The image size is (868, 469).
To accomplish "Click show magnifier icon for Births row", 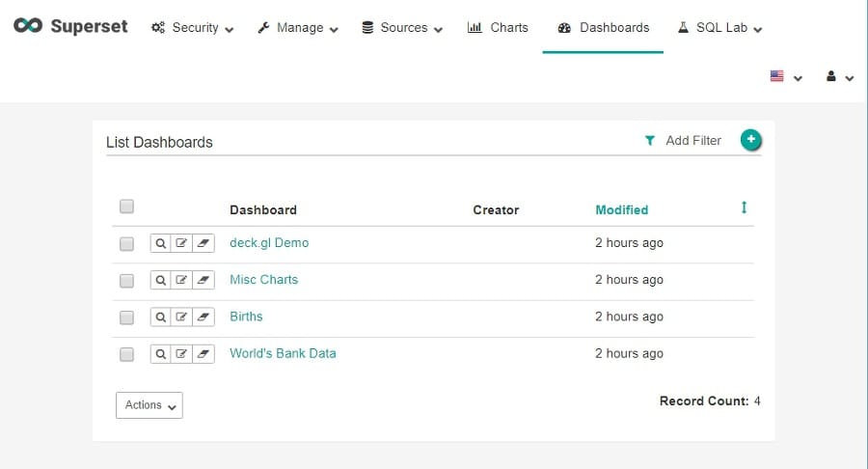I will [x=161, y=317].
